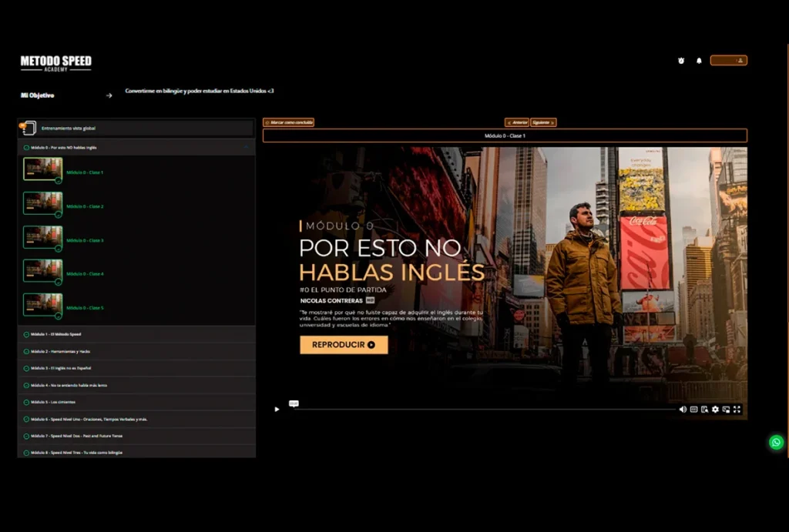789x532 pixels.
Task: Toggle completion circle on Módulo 0 - Clase 2 thumbnail
Action: pos(59,215)
